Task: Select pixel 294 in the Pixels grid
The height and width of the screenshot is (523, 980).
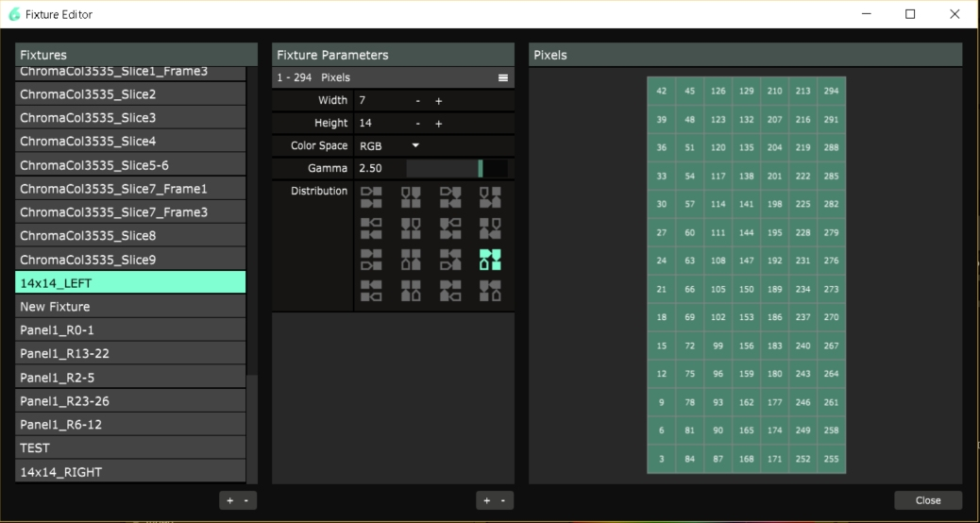Action: pos(831,92)
